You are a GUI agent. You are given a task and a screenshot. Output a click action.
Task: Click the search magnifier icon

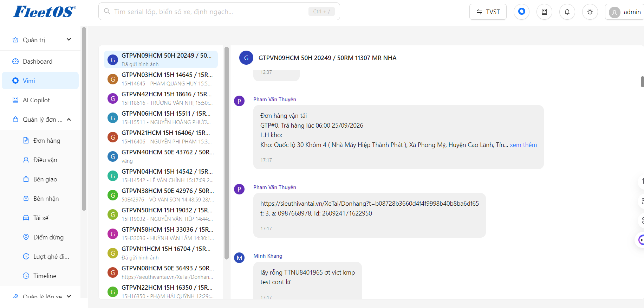pos(107,11)
